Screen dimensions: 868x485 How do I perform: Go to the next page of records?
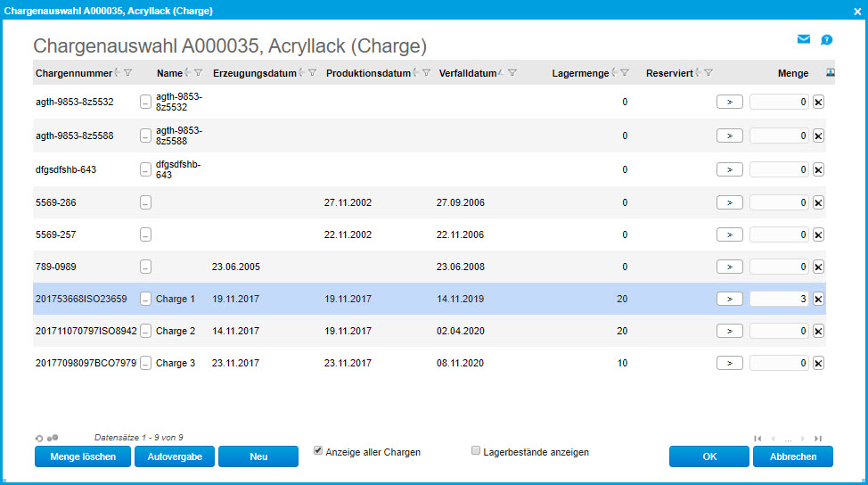pyautogui.click(x=803, y=439)
